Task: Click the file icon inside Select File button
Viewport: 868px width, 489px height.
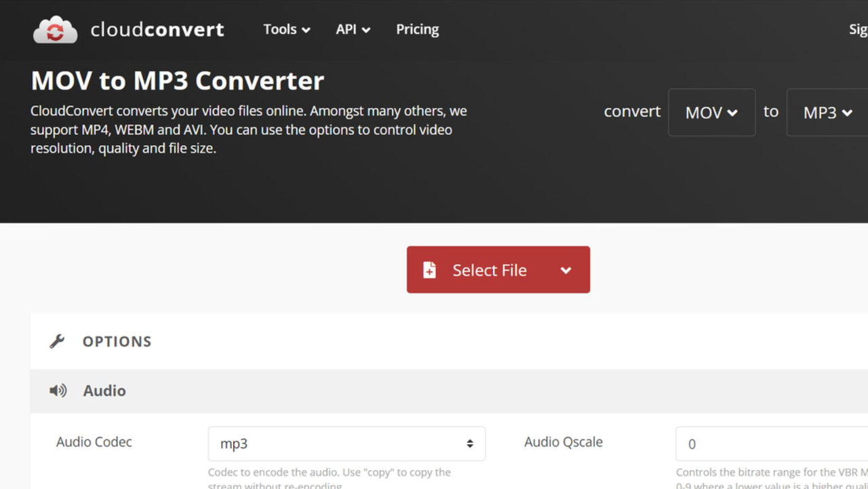Action: tap(429, 269)
